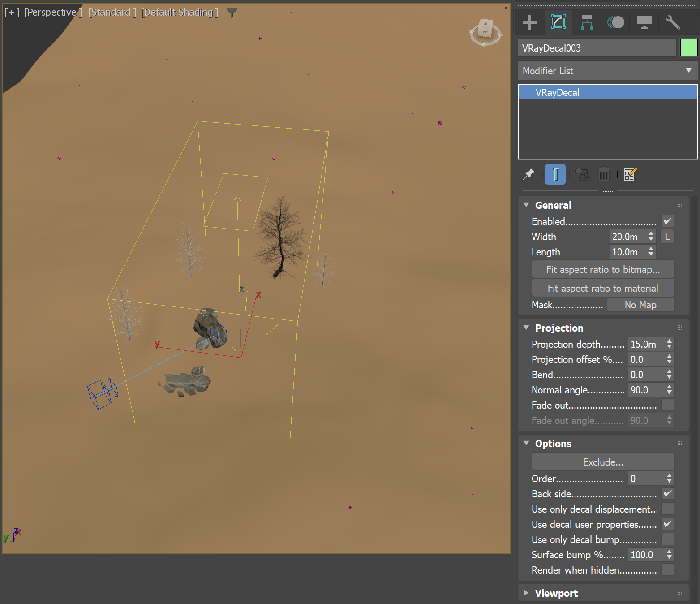The width and height of the screenshot is (700, 604).
Task: Select VRayDecal in the modifier stack
Action: [x=557, y=92]
